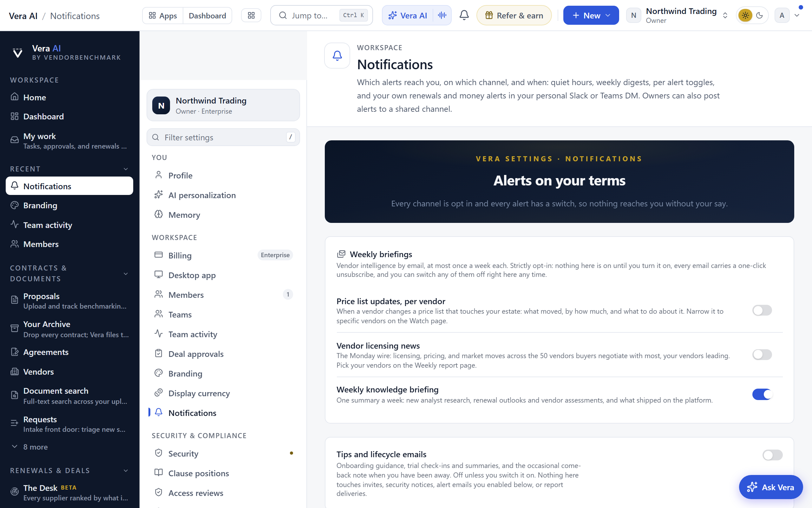This screenshot has width=812, height=508.
Task: Open Display currency settings
Action: pyautogui.click(x=223, y=393)
